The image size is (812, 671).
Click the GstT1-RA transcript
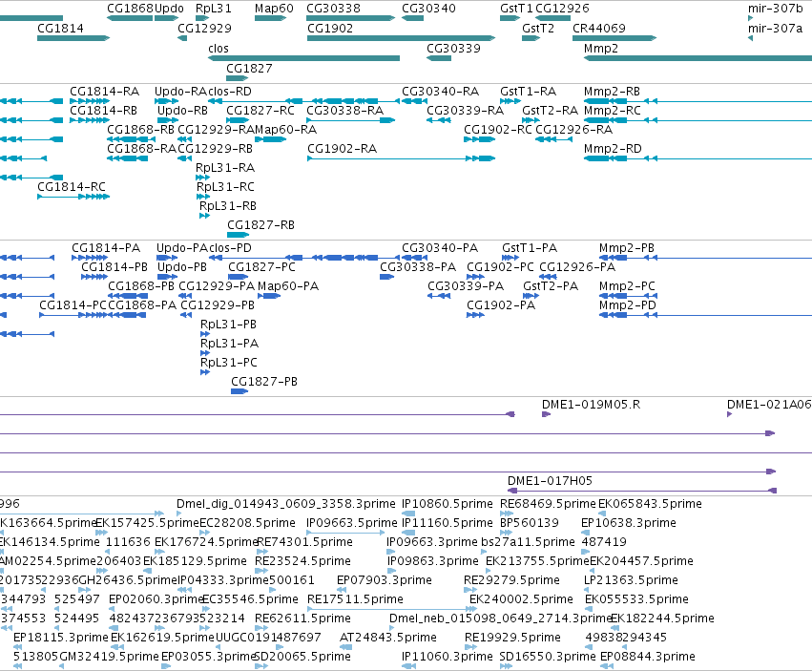510,101
